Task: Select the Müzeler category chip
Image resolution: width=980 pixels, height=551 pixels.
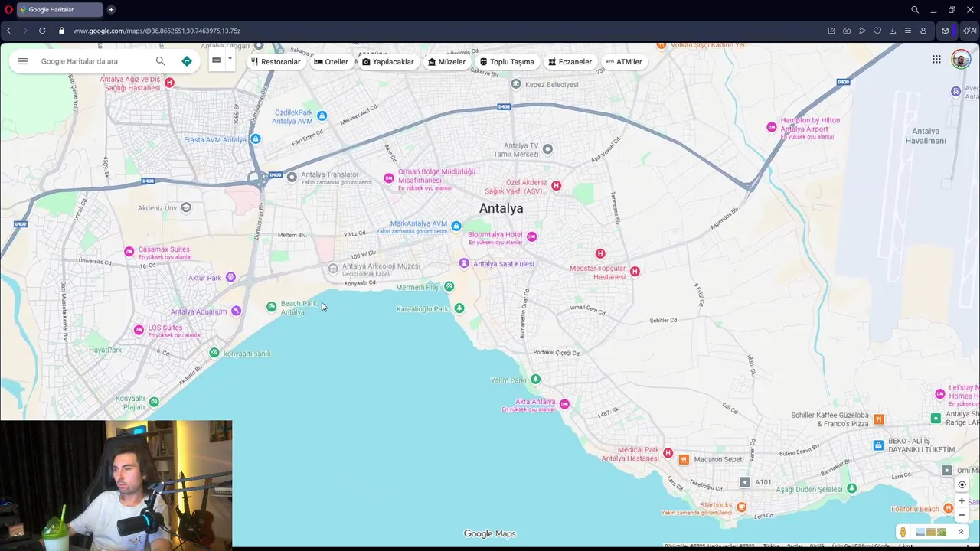Action: tap(447, 62)
